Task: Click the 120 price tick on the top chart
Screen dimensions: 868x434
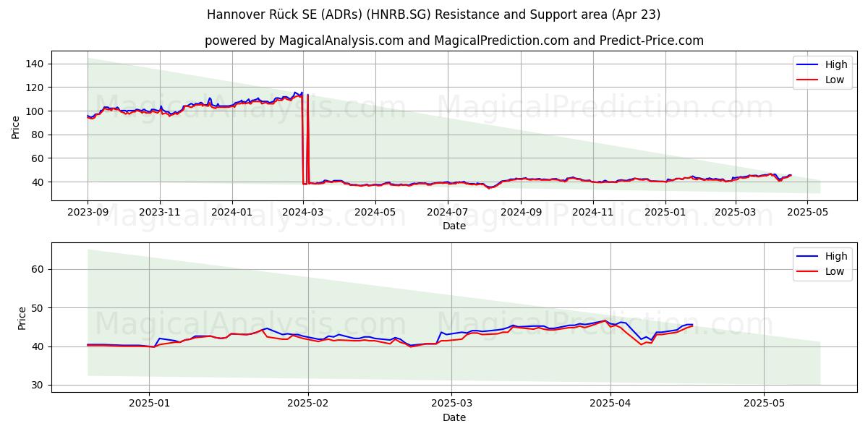Action: [x=35, y=88]
